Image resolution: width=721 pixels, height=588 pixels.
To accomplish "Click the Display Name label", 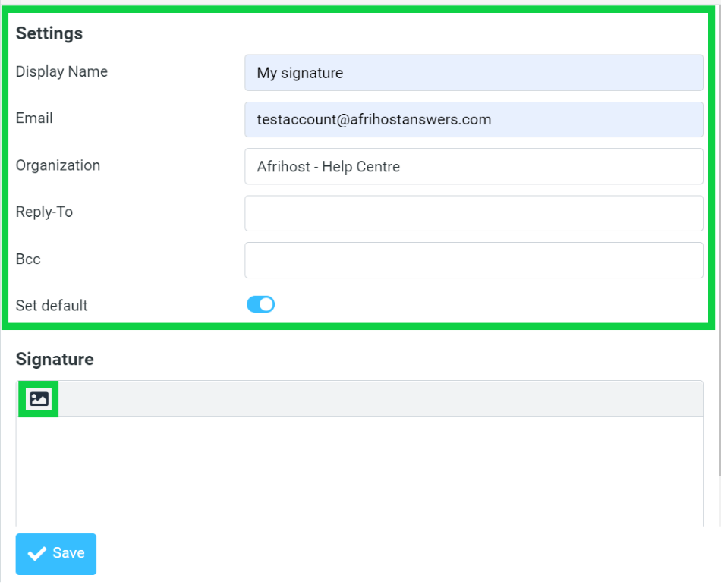I will coord(61,72).
